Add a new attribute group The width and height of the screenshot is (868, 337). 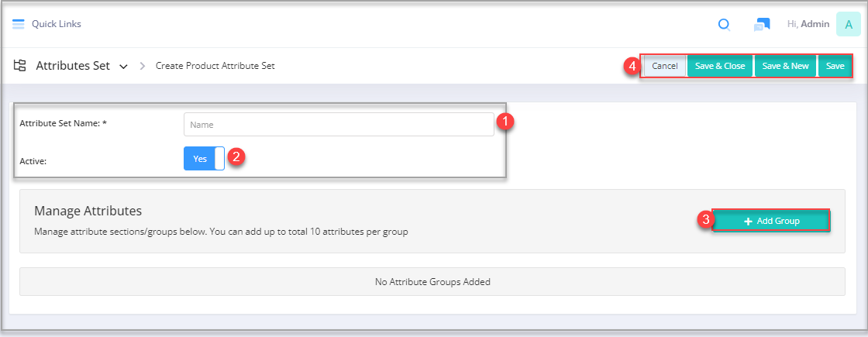point(771,221)
